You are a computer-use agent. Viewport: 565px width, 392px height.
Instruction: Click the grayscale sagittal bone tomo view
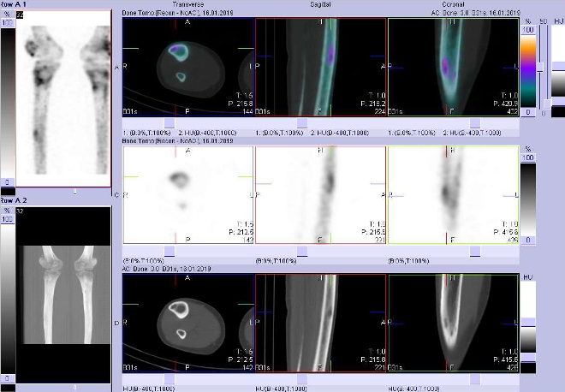tap(321, 195)
